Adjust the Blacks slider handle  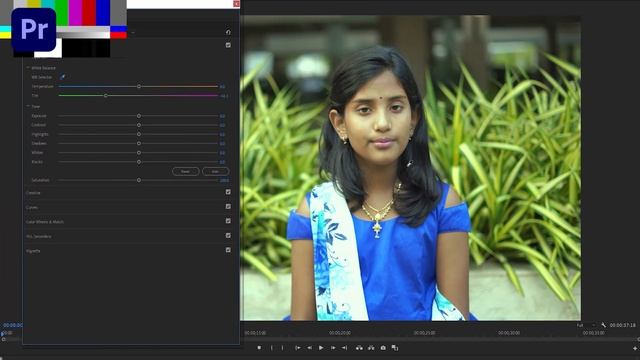coord(139,162)
